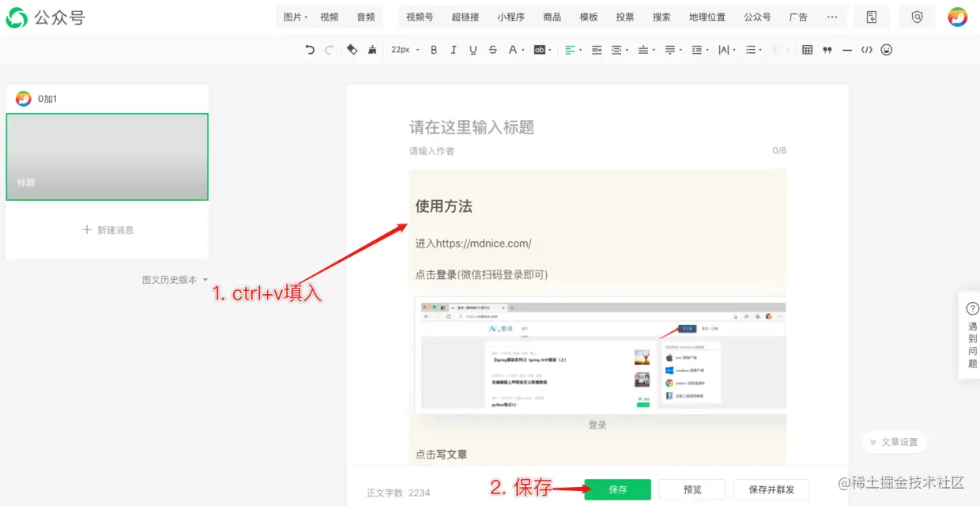Viewport: 980px width, 506px height.
Task: Clear text formatting with the eraser icon
Action: [x=352, y=49]
